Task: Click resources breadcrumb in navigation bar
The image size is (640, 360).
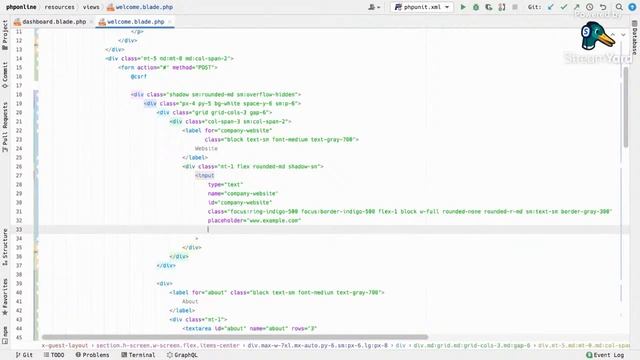Action: pyautogui.click(x=60, y=7)
